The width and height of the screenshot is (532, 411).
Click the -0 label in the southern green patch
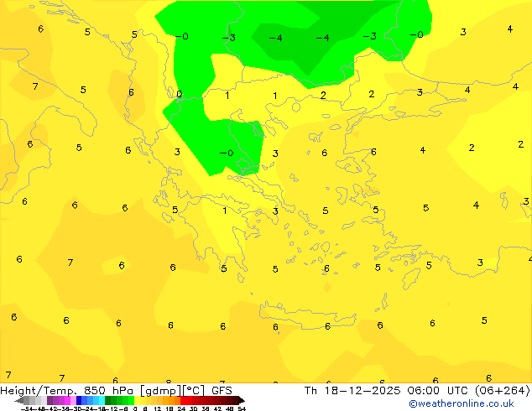(x=227, y=153)
